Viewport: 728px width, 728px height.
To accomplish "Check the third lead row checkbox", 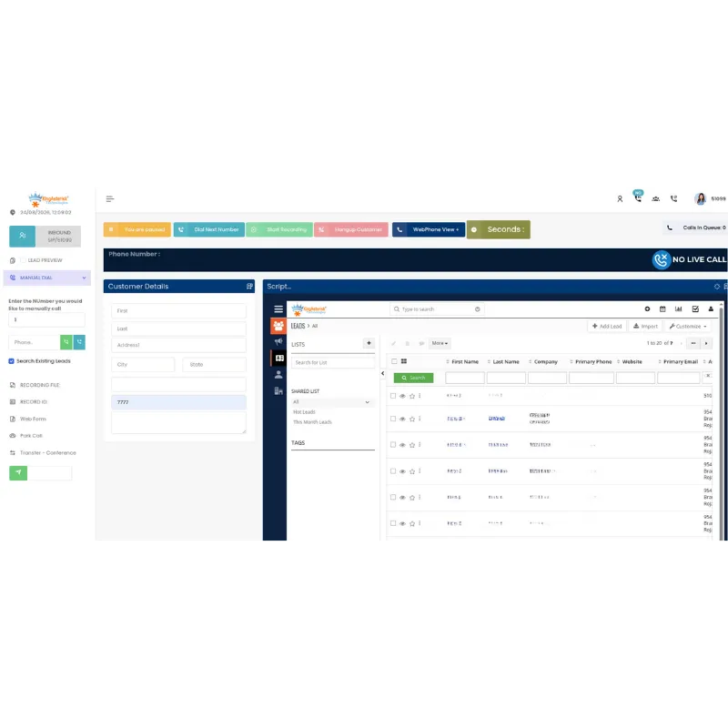I will (x=393, y=445).
